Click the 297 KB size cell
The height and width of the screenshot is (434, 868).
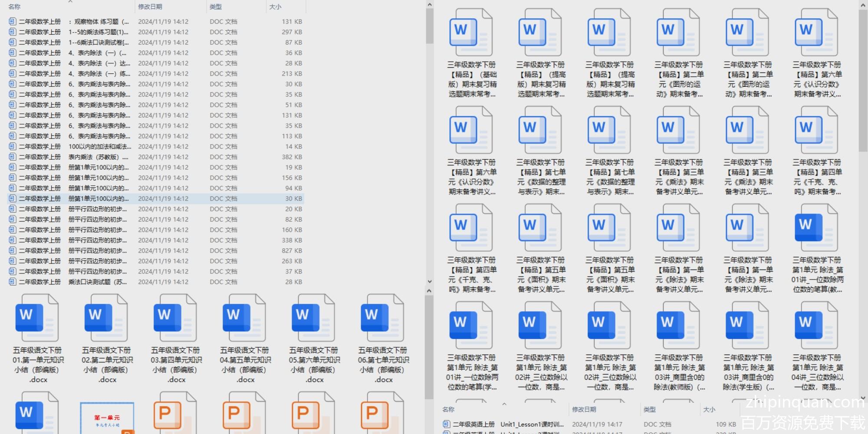292,32
